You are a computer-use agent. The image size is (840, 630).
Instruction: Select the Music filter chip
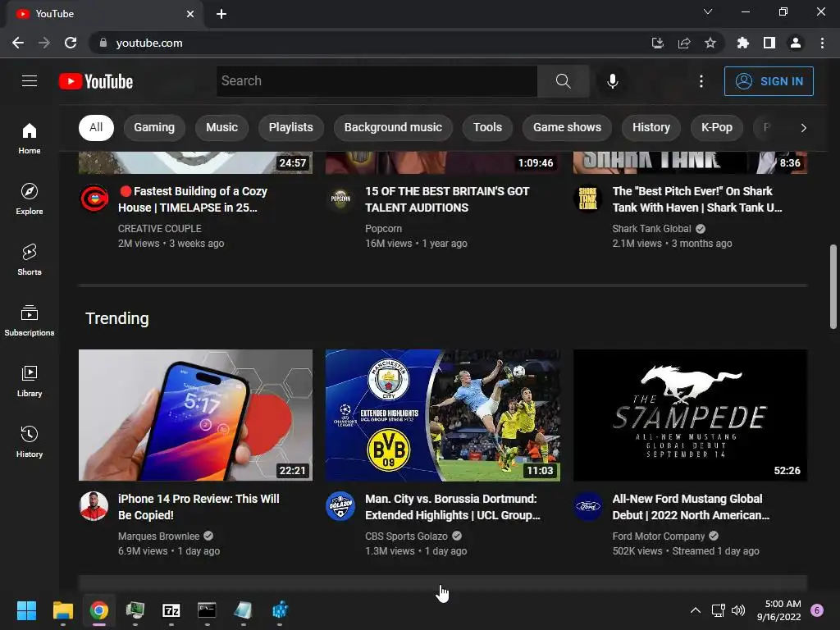click(221, 127)
